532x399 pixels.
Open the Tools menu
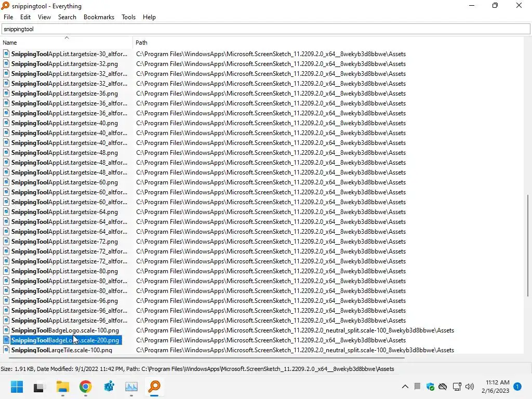tap(129, 17)
